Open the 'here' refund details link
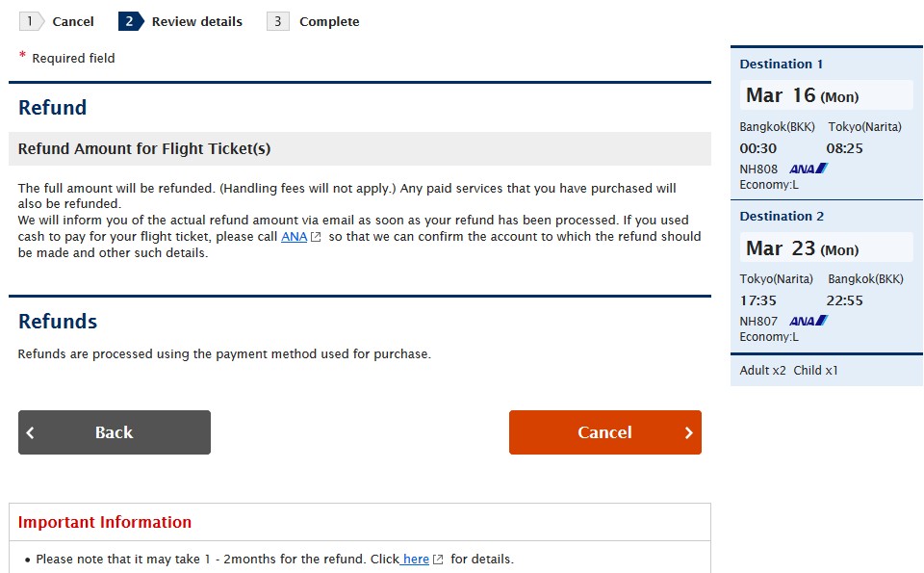 (416, 560)
